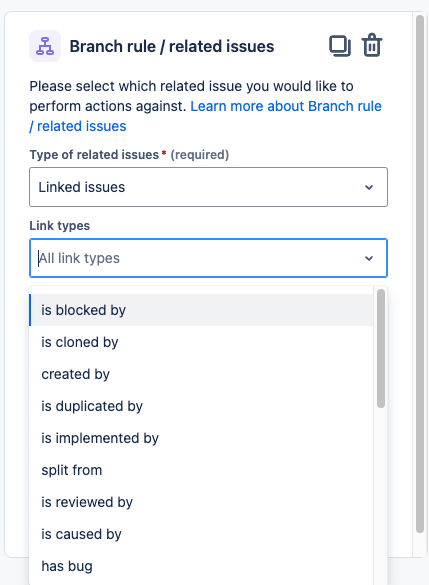
Task: Click the panel's vertical scrollbar
Action: click(x=420, y=274)
